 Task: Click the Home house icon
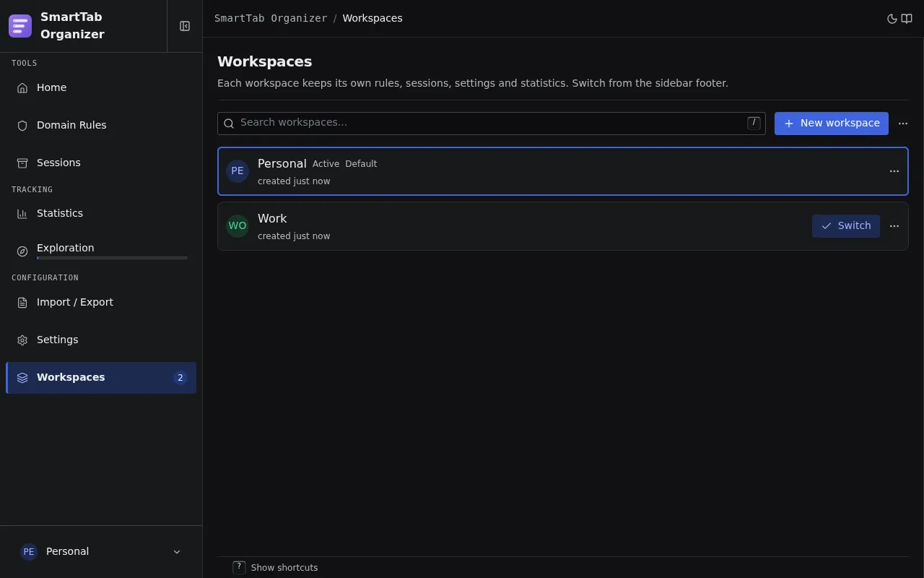point(22,88)
